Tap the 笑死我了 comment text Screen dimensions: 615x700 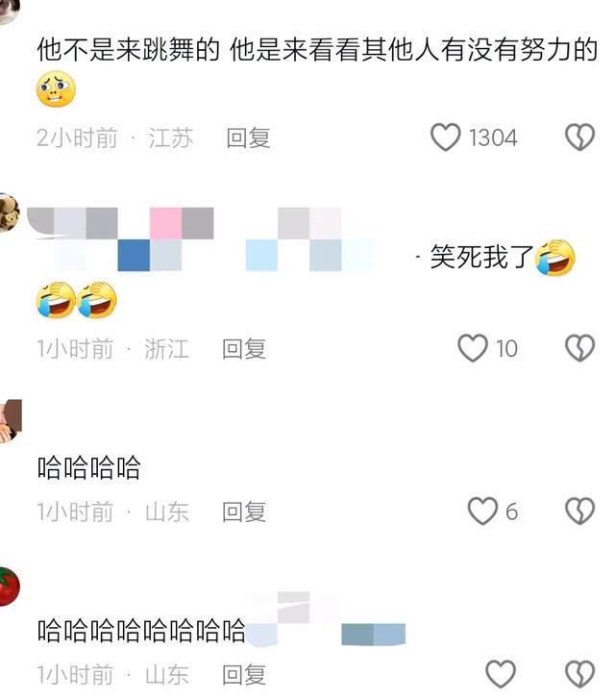click(x=482, y=257)
